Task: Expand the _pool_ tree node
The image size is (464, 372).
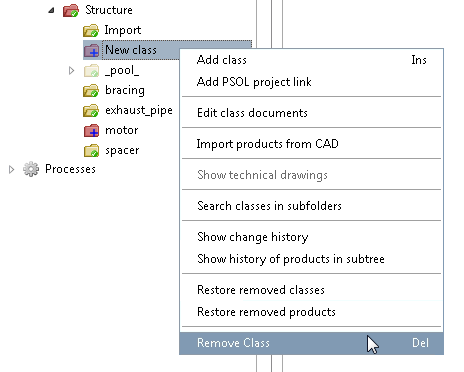Action: click(x=71, y=71)
